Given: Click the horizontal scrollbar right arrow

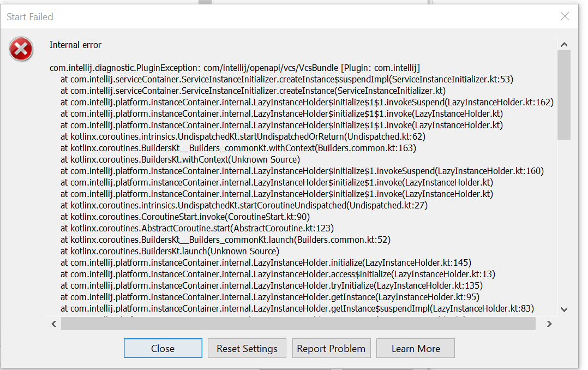Looking at the screenshot, I should point(549,324).
